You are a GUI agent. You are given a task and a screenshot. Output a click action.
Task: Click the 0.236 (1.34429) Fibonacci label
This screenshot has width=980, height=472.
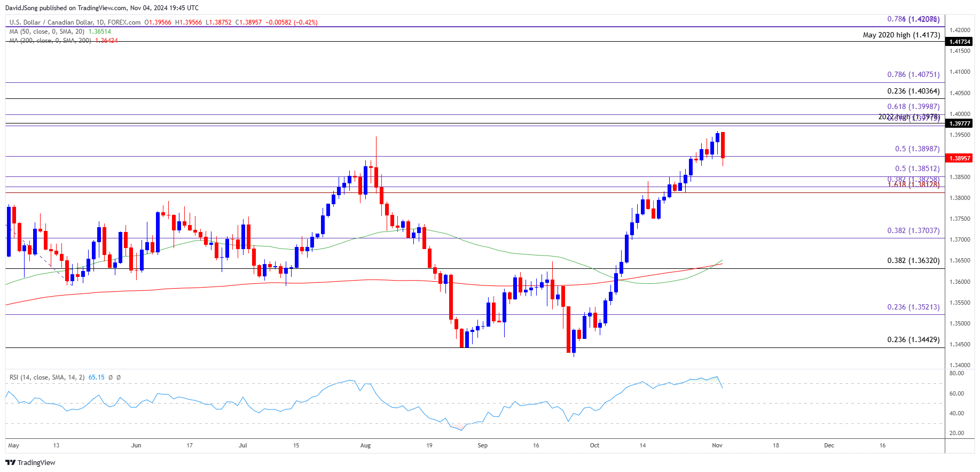[x=913, y=340]
